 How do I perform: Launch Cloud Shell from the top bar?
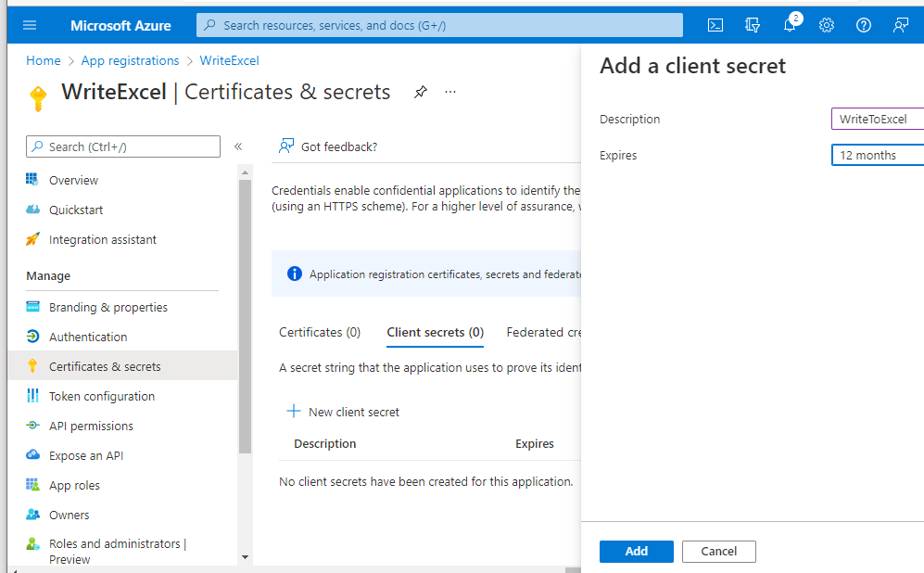[715, 25]
